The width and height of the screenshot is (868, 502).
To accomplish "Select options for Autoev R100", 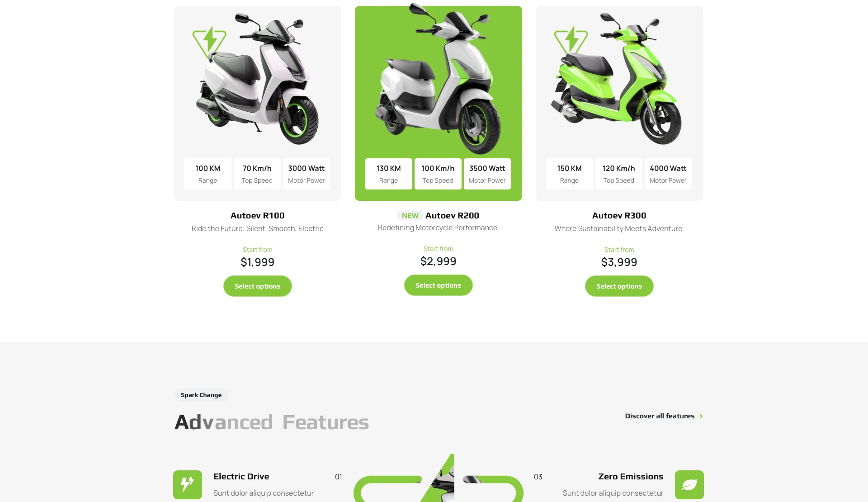I will [258, 286].
